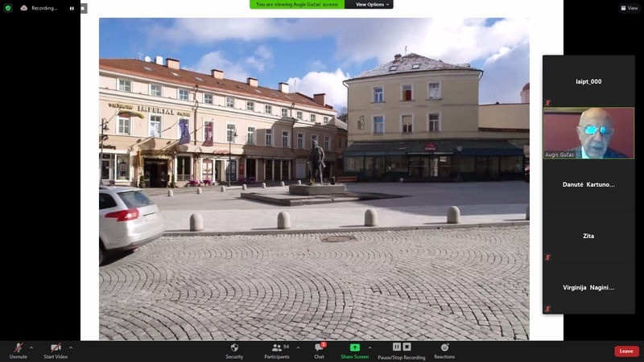Pause the recording from the bottom toolbar
644x362 pixels.
point(397,347)
